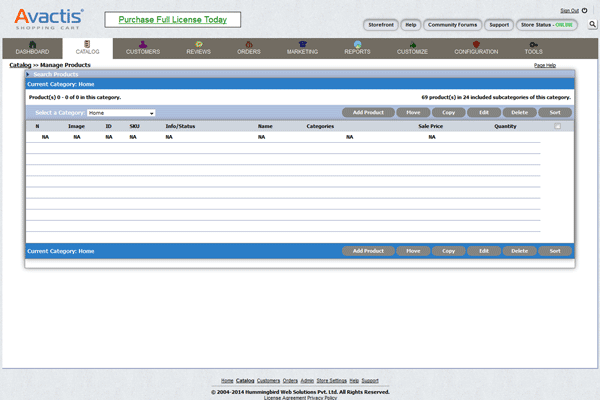This screenshot has height=400, width=600.
Task: Click the search magnifier icon
Action: (592, 24)
